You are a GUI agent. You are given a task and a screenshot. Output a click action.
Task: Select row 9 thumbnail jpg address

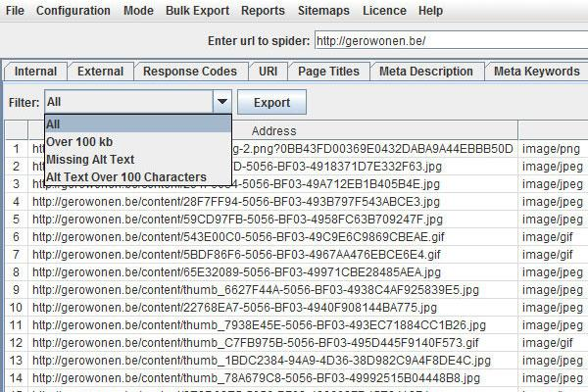point(255,290)
